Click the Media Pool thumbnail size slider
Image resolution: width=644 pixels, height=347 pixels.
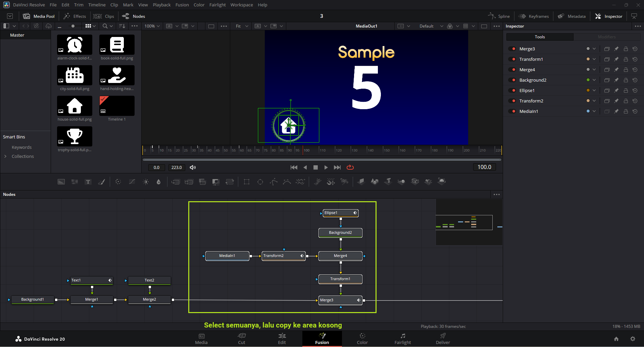(73, 26)
